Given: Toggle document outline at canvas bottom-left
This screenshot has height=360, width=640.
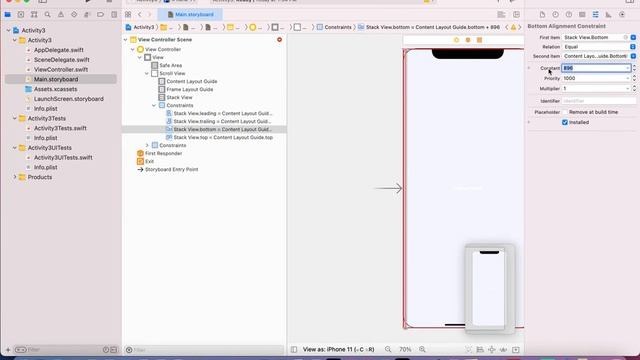Looking at the screenshot, I should click(294, 350).
